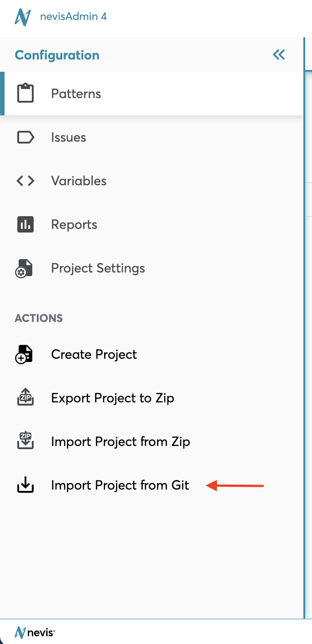Open the Reports menu entry
The width and height of the screenshot is (312, 644).
[x=74, y=225]
